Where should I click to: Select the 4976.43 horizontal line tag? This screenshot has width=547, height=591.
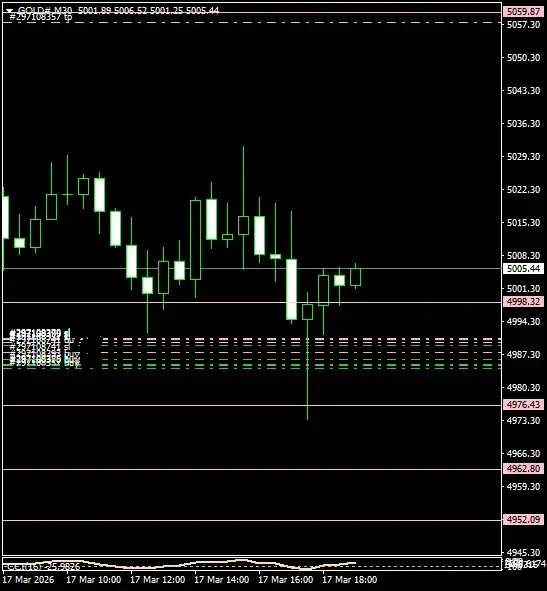(523, 405)
